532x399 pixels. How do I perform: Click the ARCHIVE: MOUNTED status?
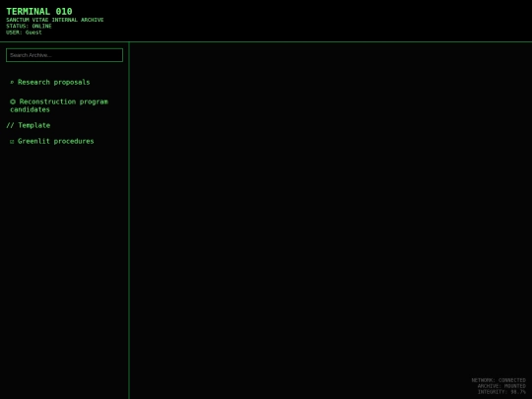(x=501, y=386)
